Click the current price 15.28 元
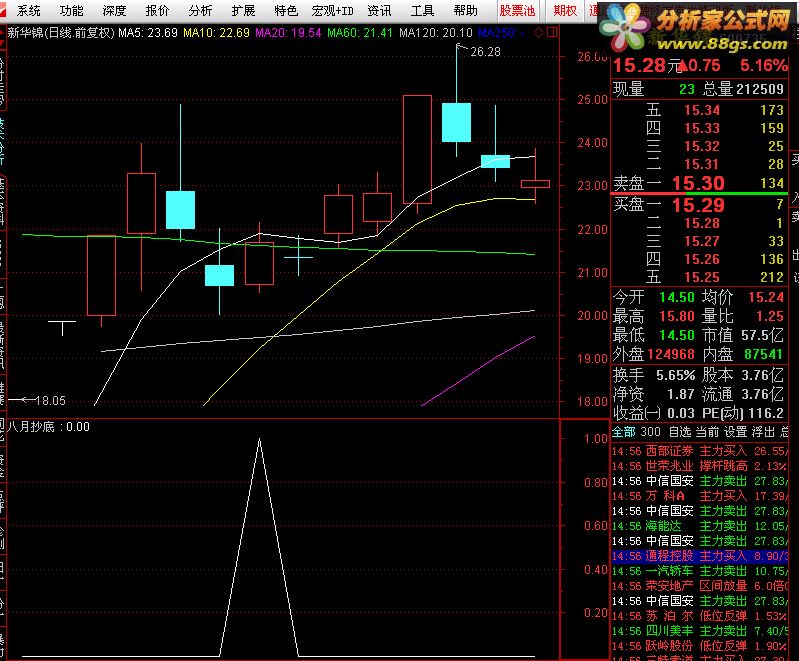 coord(647,65)
